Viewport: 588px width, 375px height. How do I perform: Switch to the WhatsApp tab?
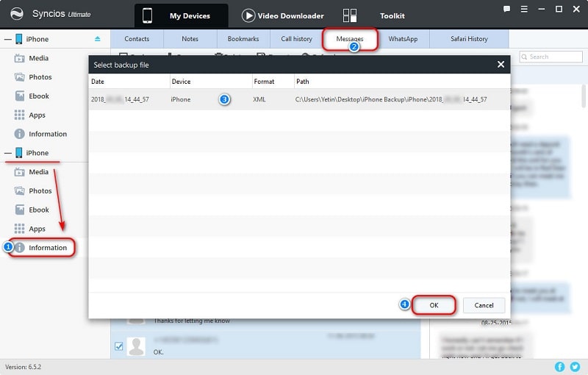coord(403,39)
